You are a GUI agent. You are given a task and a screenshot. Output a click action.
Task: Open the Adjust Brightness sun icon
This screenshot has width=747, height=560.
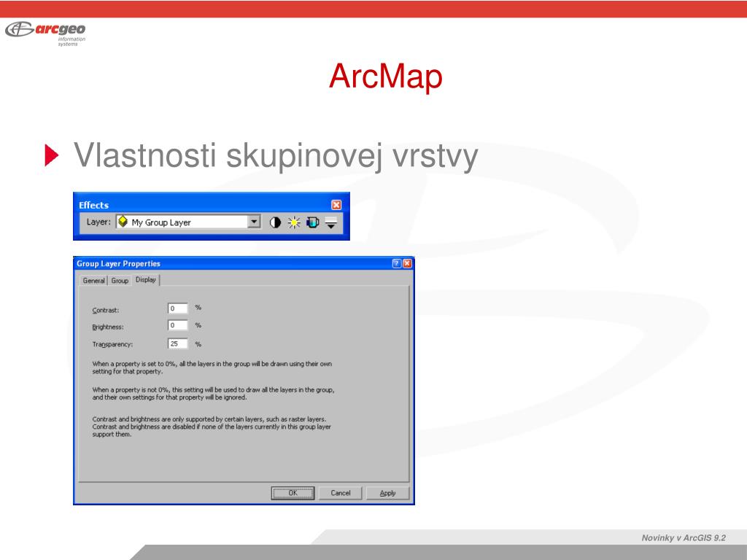tap(294, 222)
